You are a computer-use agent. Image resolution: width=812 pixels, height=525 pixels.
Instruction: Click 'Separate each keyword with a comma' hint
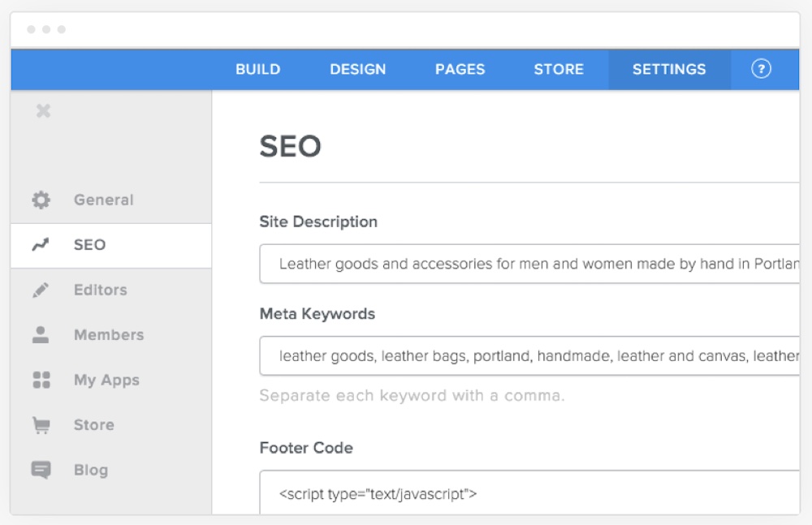click(412, 395)
